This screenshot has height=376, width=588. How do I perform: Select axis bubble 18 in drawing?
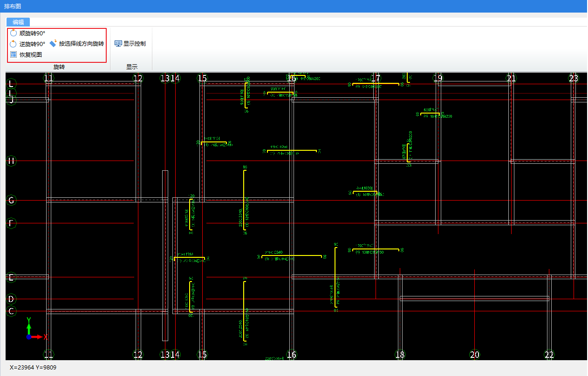399,355
